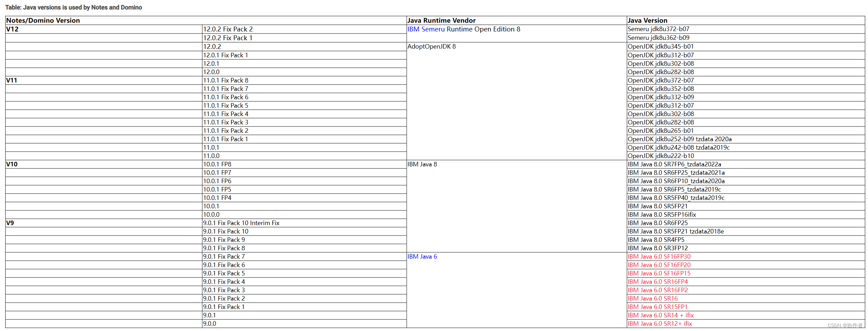
Task: Click the 10.0.1 FP5 cell
Action: click(304, 189)
